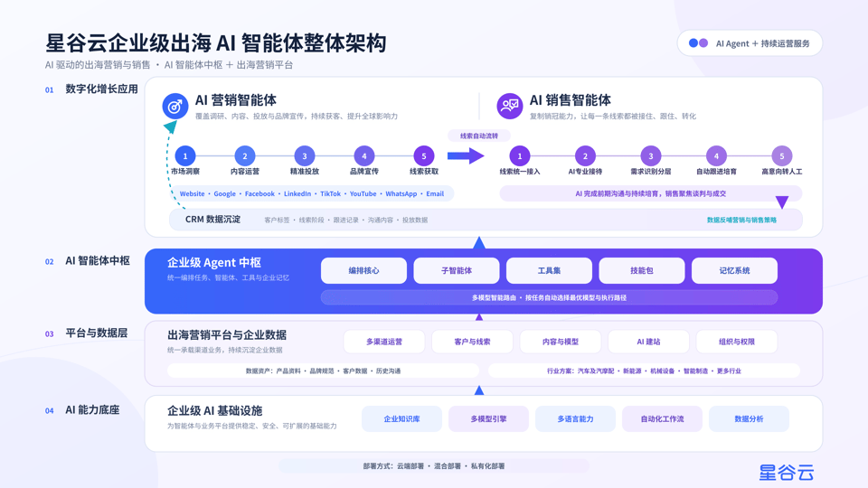This screenshot has height=488, width=868.
Task: Select step 3 circle 精准投放
Action: (x=305, y=156)
